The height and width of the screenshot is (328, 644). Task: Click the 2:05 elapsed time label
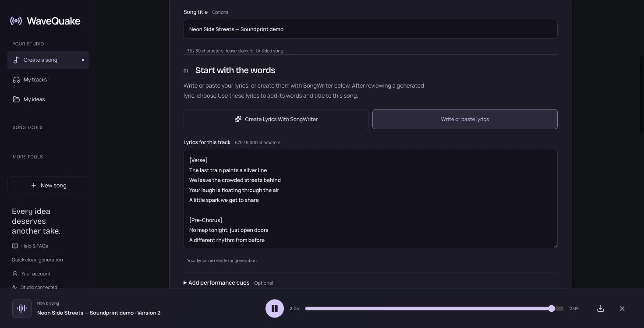coord(294,308)
